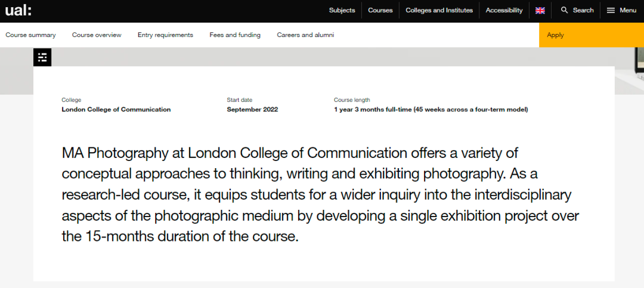Go to Colleges and Institutes
Viewport: 644px width, 288px height.
439,10
